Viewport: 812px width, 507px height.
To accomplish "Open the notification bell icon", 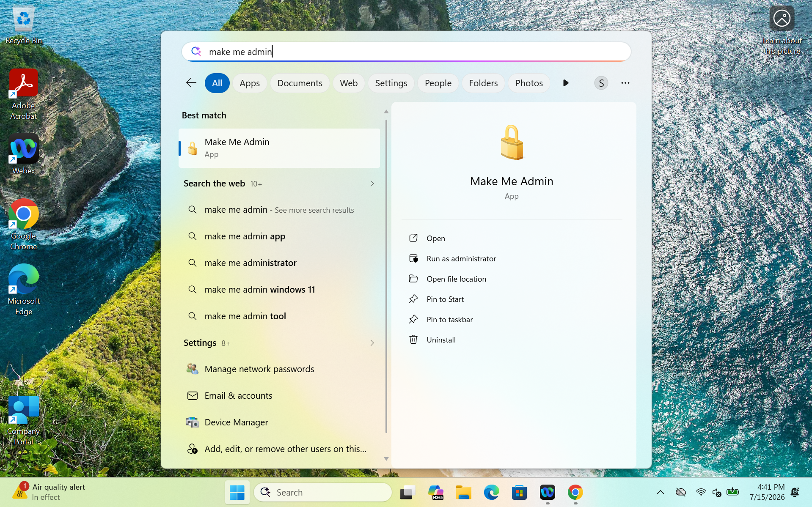I will coord(795,492).
